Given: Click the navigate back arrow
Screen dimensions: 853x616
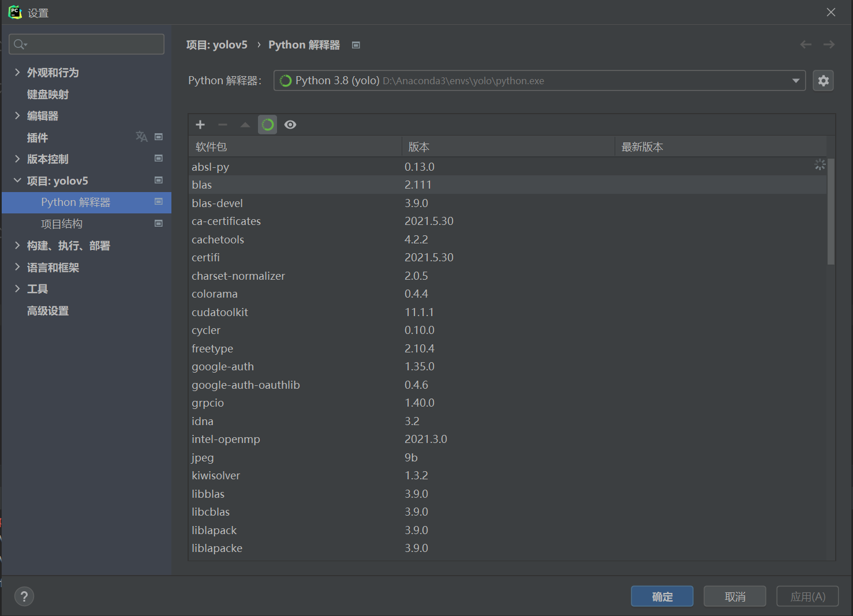Looking at the screenshot, I should point(806,44).
